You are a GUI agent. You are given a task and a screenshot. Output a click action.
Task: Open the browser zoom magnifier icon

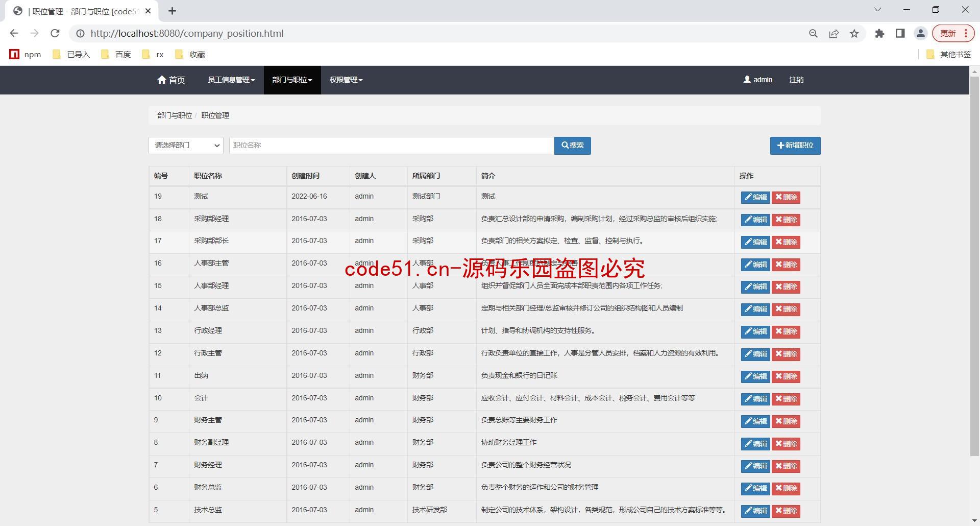tap(814, 34)
